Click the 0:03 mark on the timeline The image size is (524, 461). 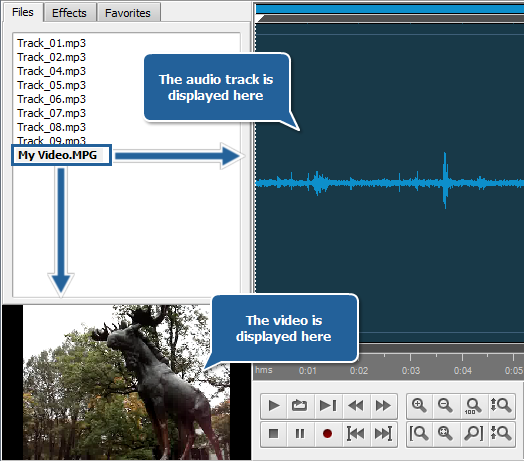point(411,370)
